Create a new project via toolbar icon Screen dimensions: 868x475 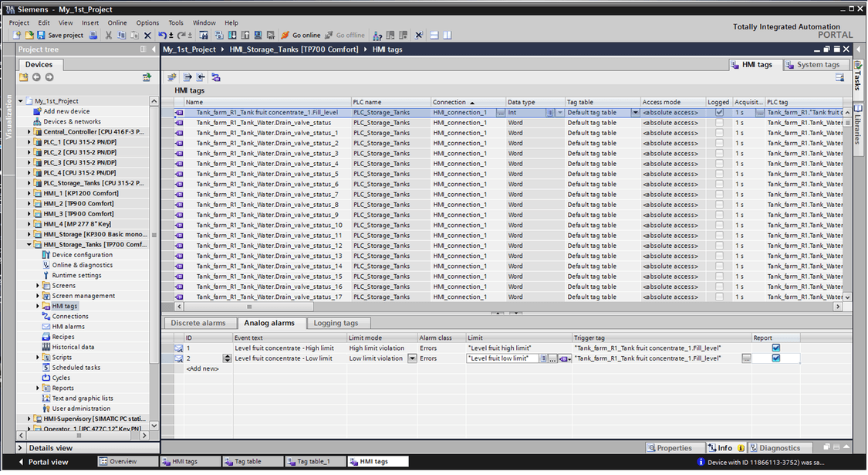[17, 35]
